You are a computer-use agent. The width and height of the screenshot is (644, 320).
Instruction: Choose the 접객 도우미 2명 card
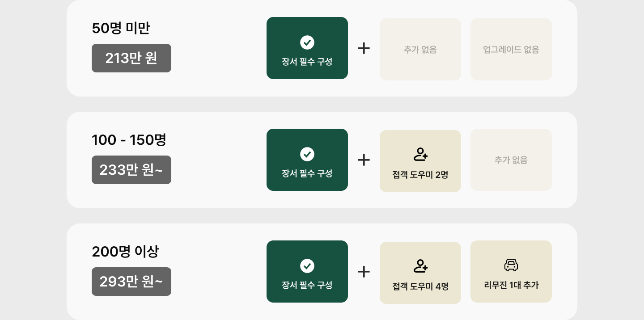420,161
